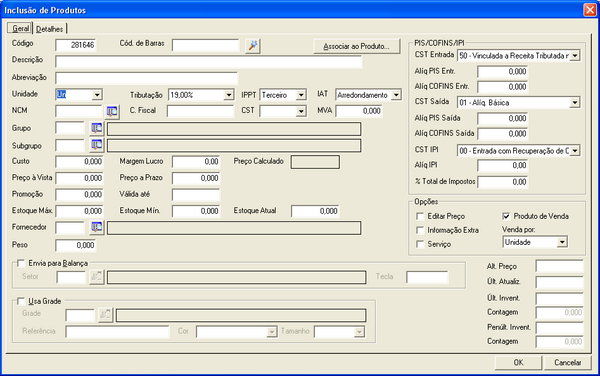Focus the % Total de Impostos field
600x376 pixels.
(502, 182)
